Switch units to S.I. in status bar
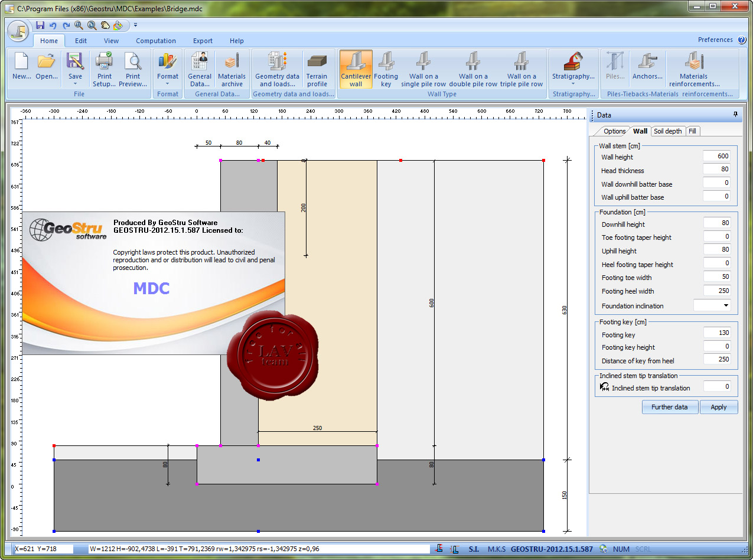Image resolution: width=753 pixels, height=560 pixels. (474, 549)
